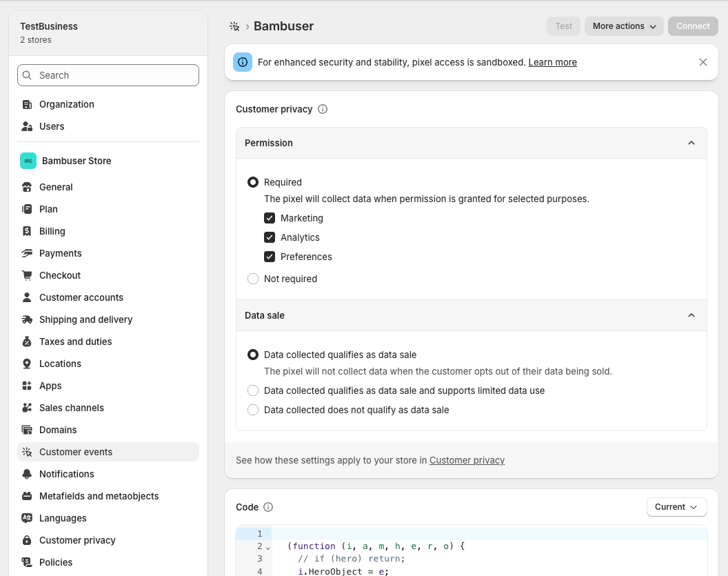This screenshot has width=728, height=576.
Task: Click the Customer privacy lock icon
Action: click(27, 540)
